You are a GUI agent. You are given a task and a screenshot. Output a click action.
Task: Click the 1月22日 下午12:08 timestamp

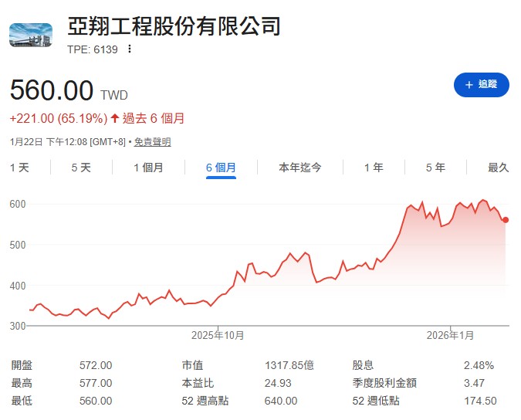[x=49, y=142]
